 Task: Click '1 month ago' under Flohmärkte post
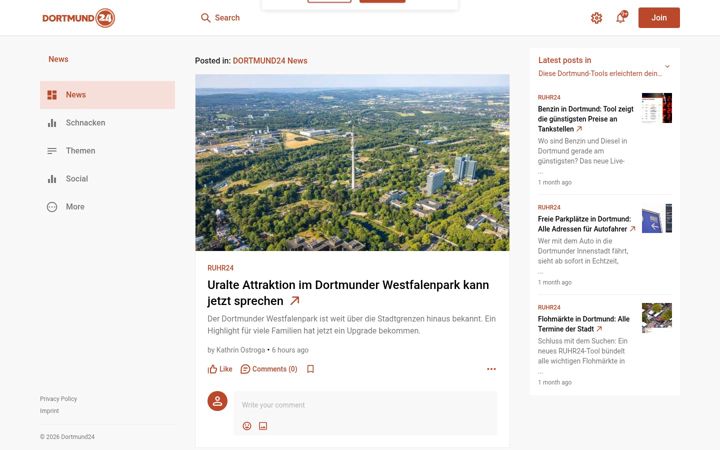point(555,382)
